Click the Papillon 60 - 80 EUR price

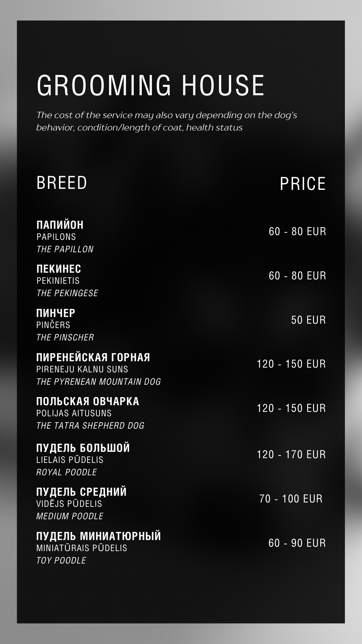[297, 231]
